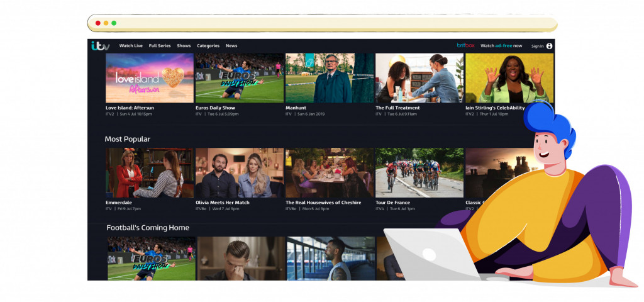Open the Full Series menu item
644x302 pixels.
160,45
